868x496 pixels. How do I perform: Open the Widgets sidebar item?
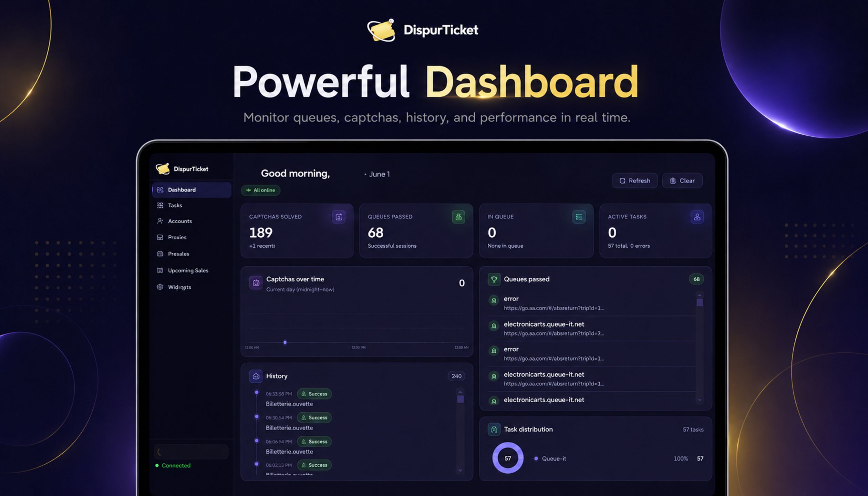192,287
